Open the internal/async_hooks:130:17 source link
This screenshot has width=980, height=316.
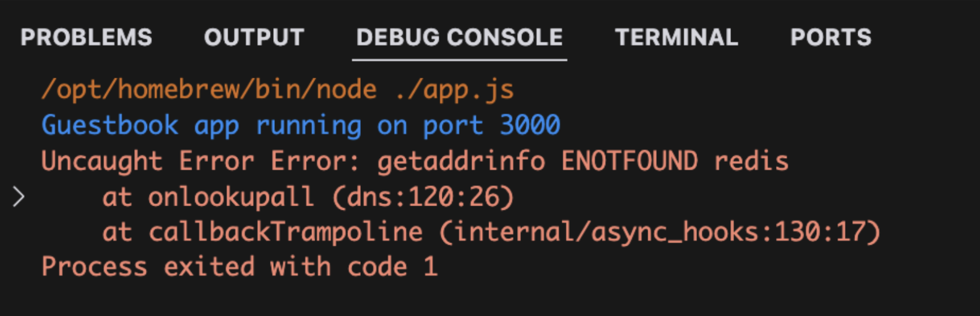click(x=659, y=233)
